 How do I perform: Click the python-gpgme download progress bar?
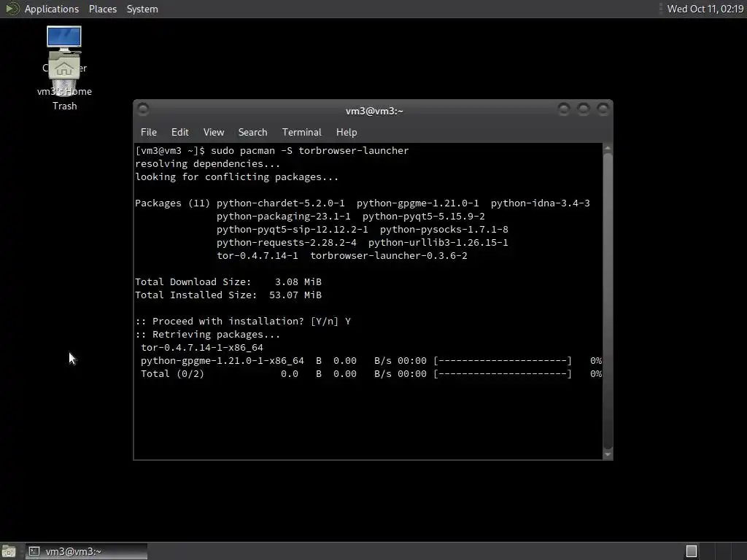point(503,360)
